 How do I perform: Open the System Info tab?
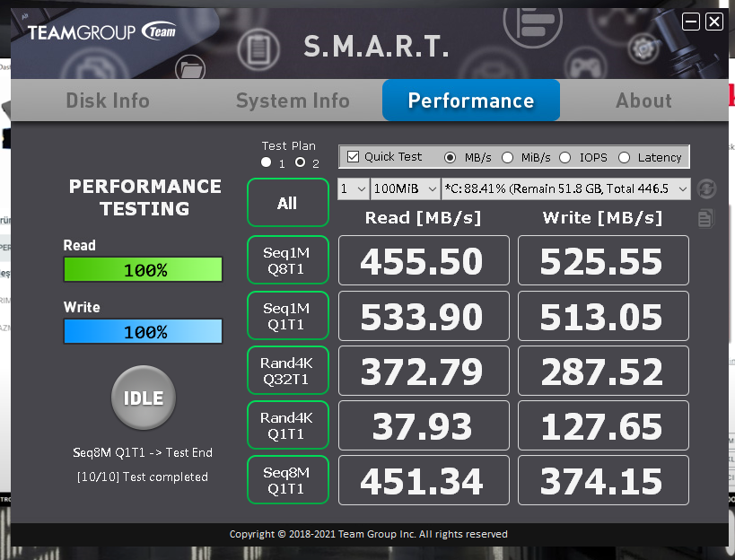point(293,101)
